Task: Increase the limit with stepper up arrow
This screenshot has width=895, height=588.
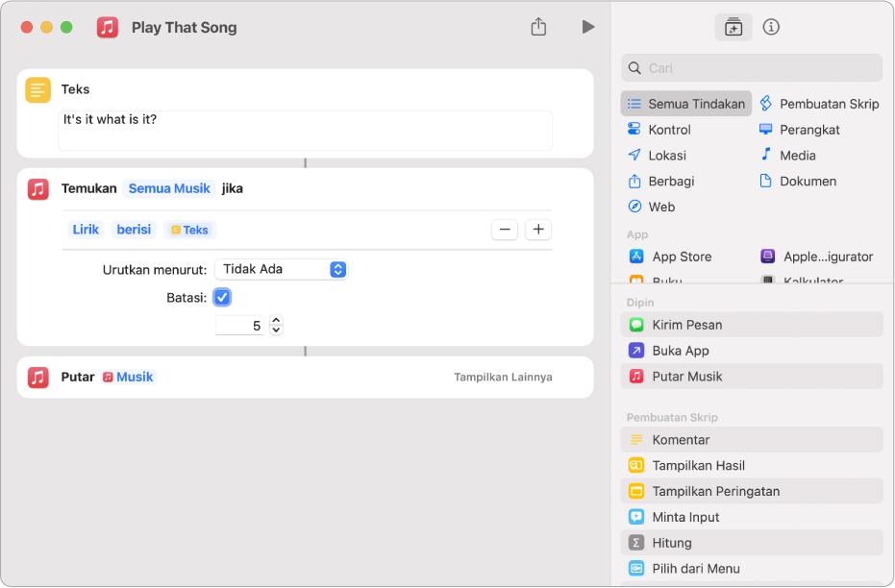Action: tap(276, 321)
